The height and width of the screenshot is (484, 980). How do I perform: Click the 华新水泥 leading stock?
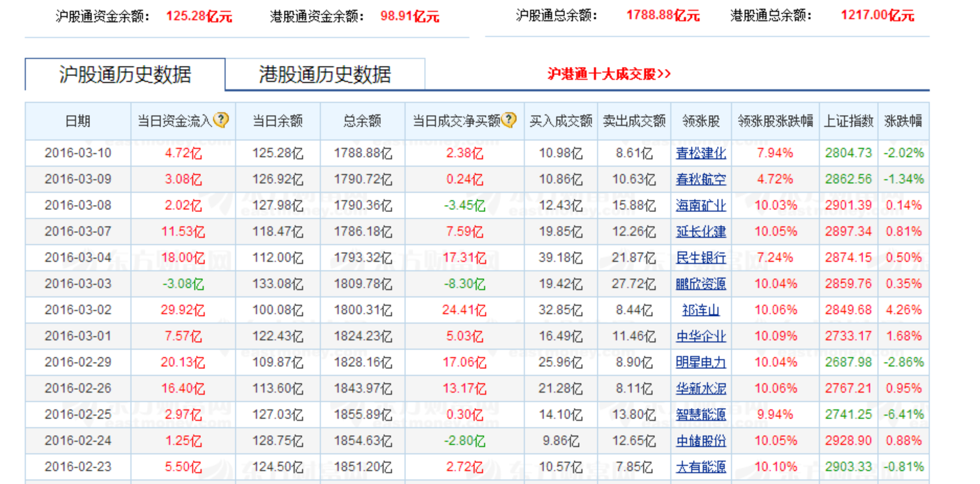pos(700,388)
